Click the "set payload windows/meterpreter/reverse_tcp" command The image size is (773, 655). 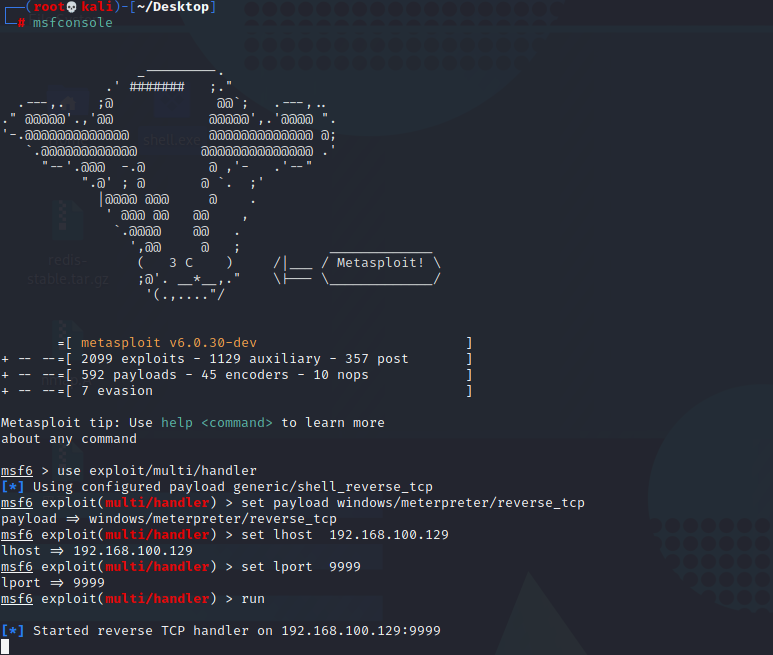point(413,503)
